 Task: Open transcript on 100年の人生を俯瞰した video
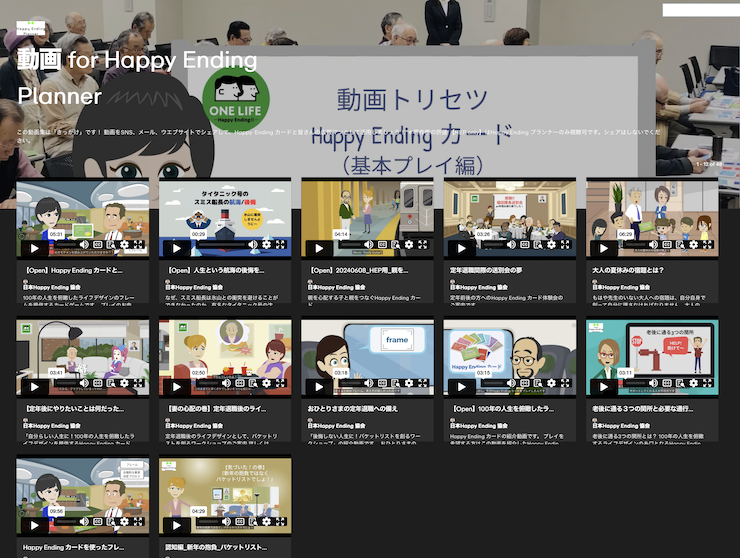[538, 383]
